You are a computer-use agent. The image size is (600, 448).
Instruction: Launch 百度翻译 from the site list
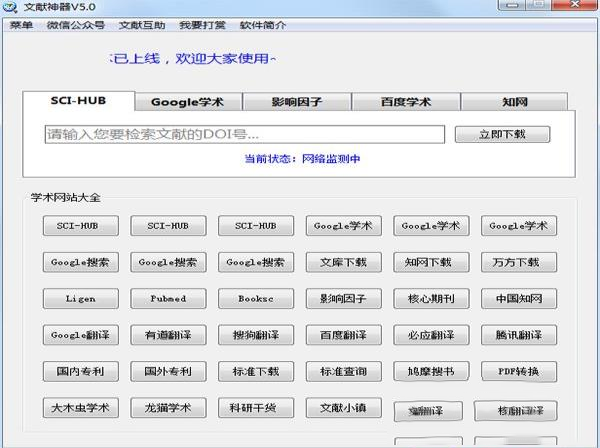click(x=344, y=335)
